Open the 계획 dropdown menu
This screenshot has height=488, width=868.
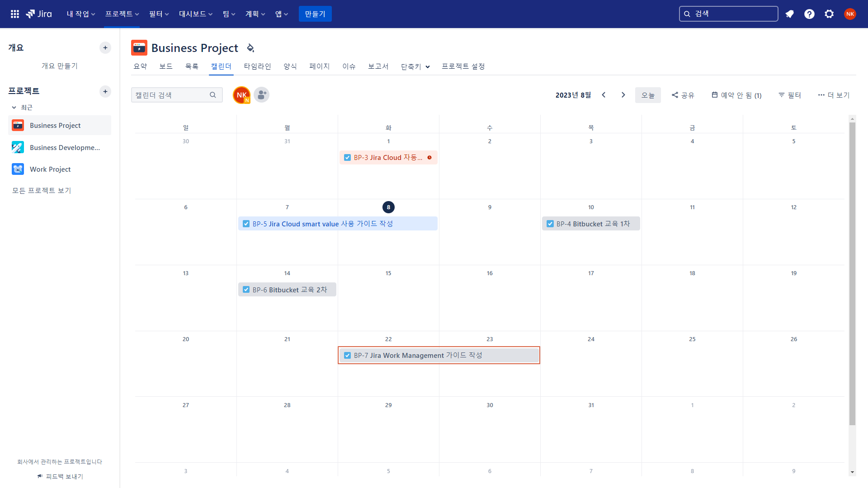pyautogui.click(x=255, y=14)
